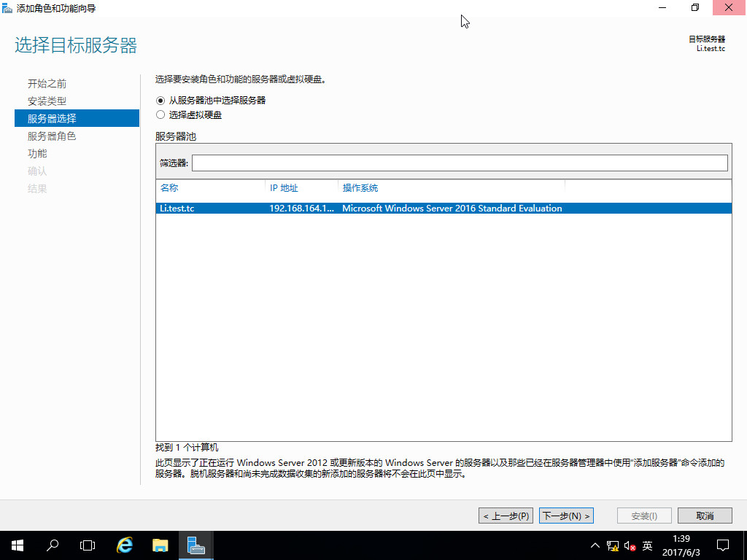Click the muted volume tray icon

pos(630,545)
